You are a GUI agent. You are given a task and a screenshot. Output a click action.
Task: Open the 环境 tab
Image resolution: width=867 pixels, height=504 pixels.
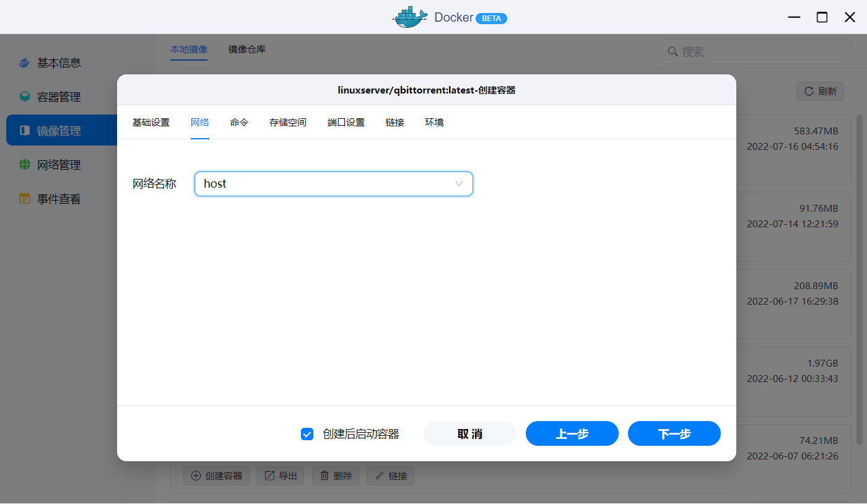coord(434,123)
